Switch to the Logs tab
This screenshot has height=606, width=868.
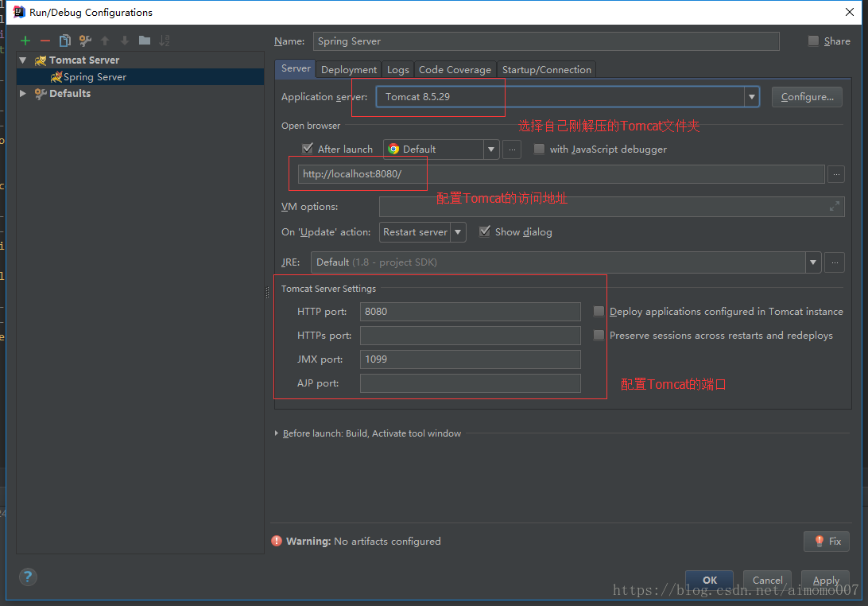click(398, 70)
